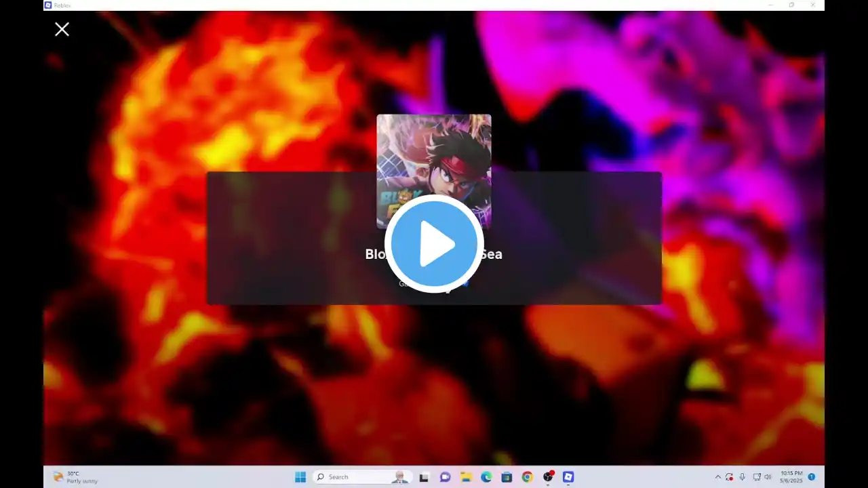The width and height of the screenshot is (868, 488).
Task: Open the weather widget showing 30°C
Action: pyautogui.click(x=75, y=477)
